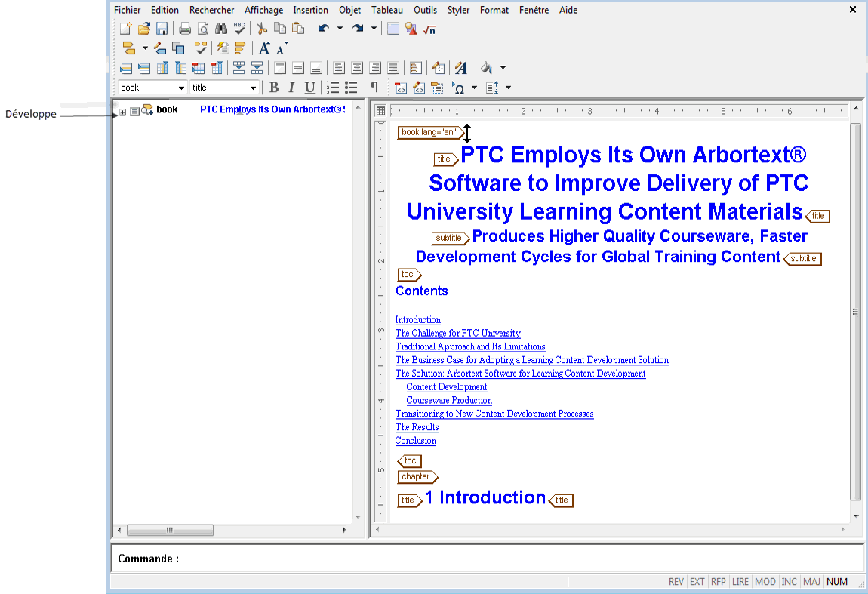Toggle Underline formatting
Screen dimensions: 868x594
click(310, 88)
